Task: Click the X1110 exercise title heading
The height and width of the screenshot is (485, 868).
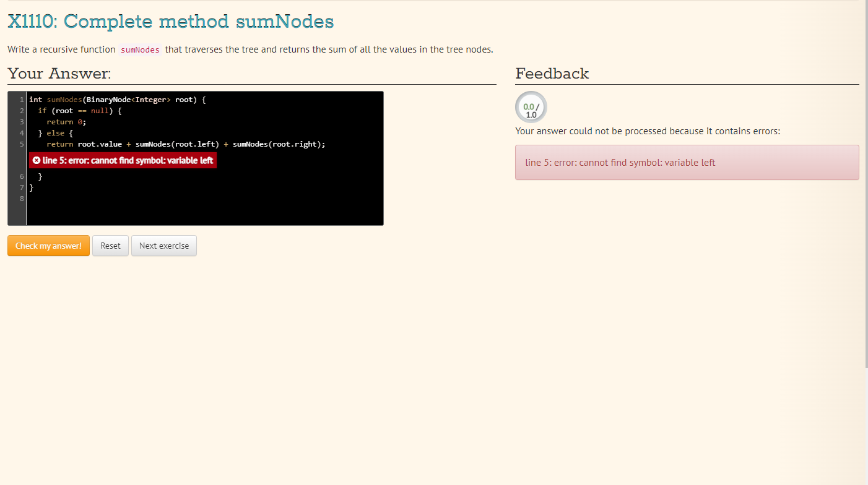Action: click(169, 20)
